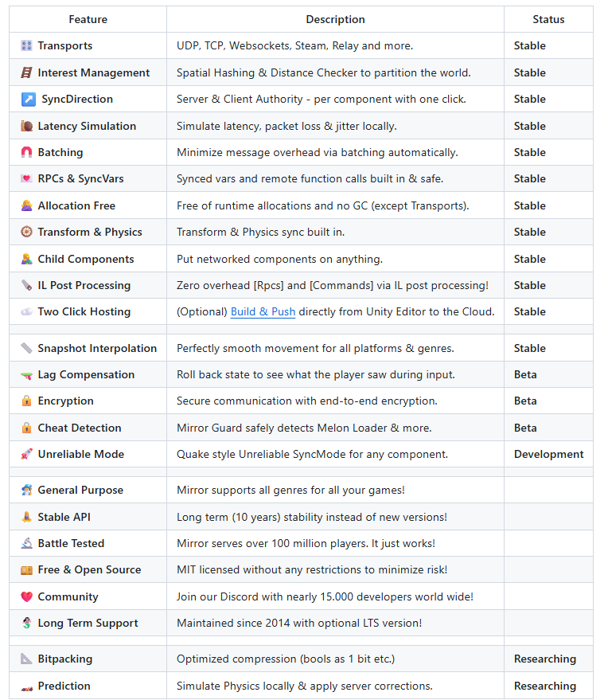
Task: Click the Prediction race car icon
Action: point(27,689)
